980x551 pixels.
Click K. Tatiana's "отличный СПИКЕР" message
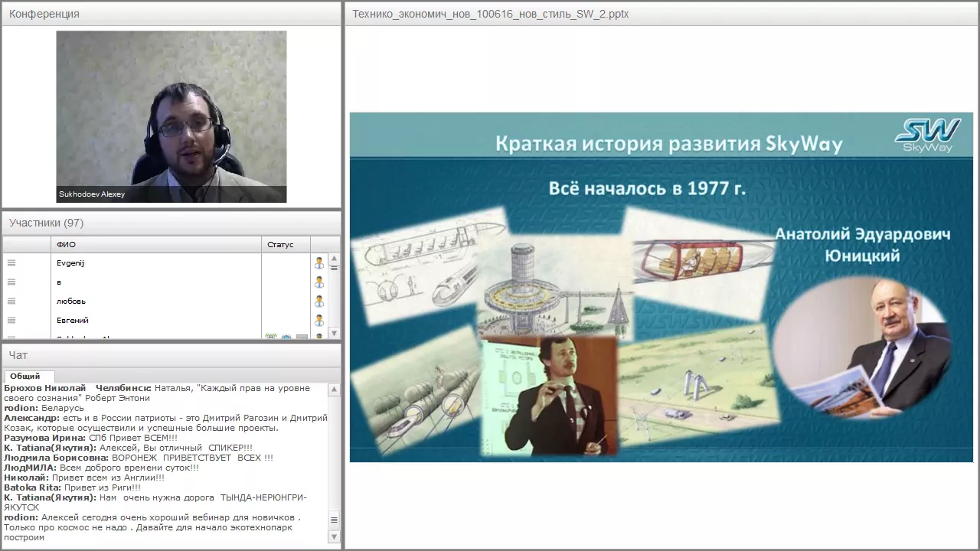(x=128, y=448)
